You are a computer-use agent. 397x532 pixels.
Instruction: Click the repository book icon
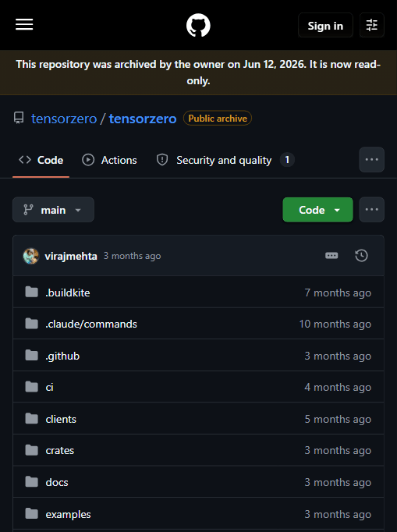[19, 118]
